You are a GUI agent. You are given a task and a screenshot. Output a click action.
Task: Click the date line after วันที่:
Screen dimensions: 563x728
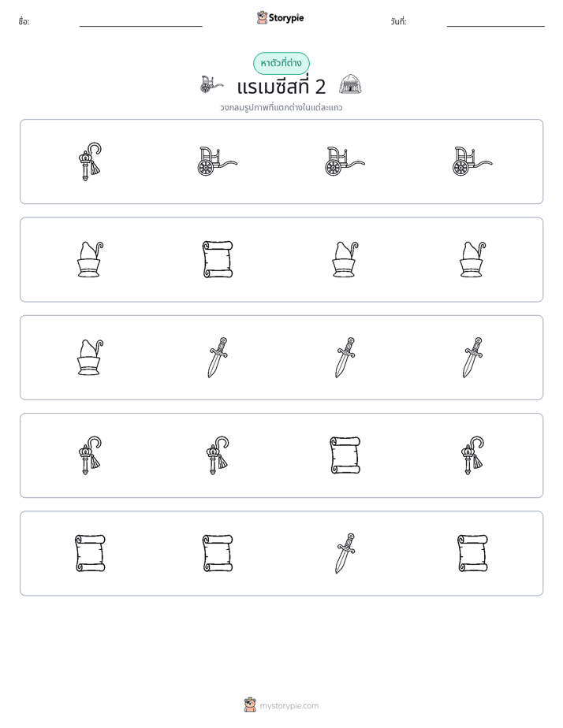pos(496,23)
